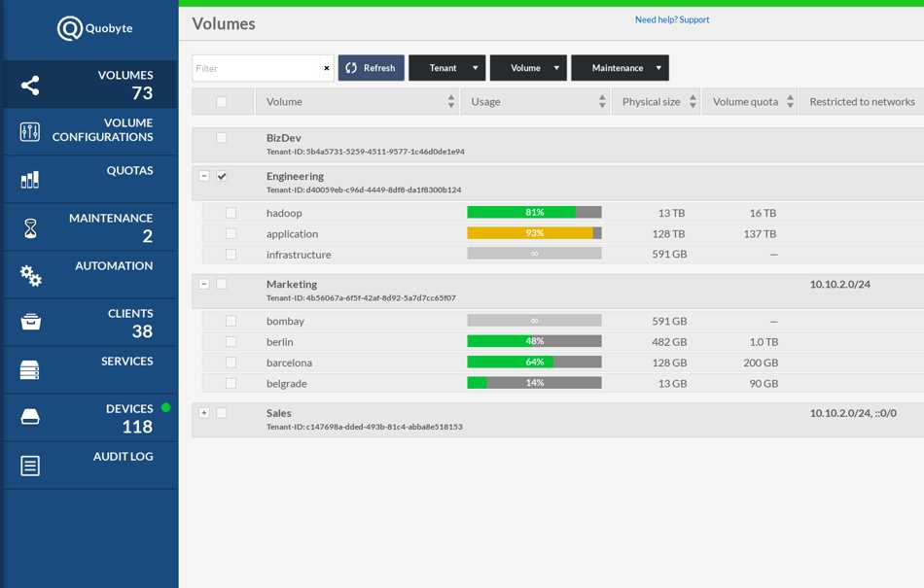Click the barcelona usage progress bar
This screenshot has height=588, width=924.
[x=534, y=362]
